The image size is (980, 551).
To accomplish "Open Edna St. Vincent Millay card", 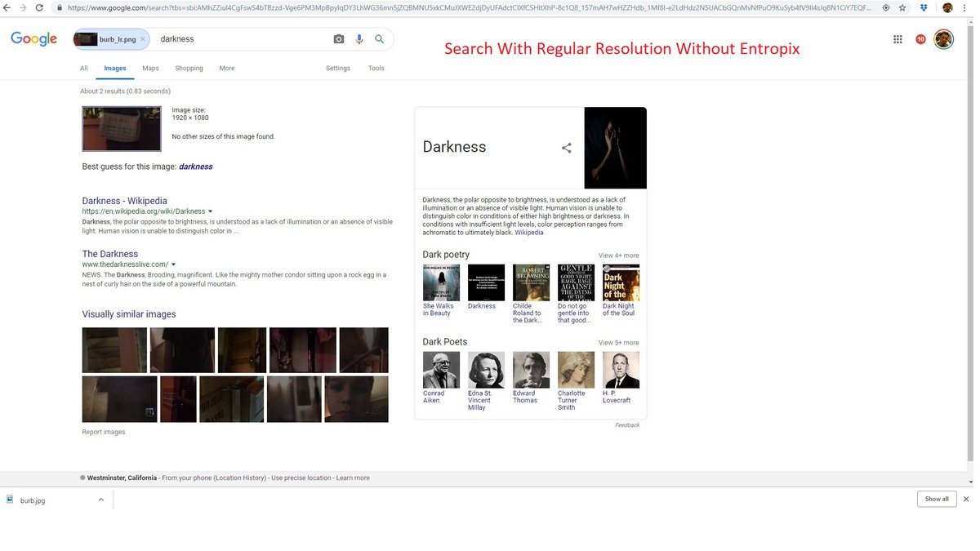I will point(486,381).
